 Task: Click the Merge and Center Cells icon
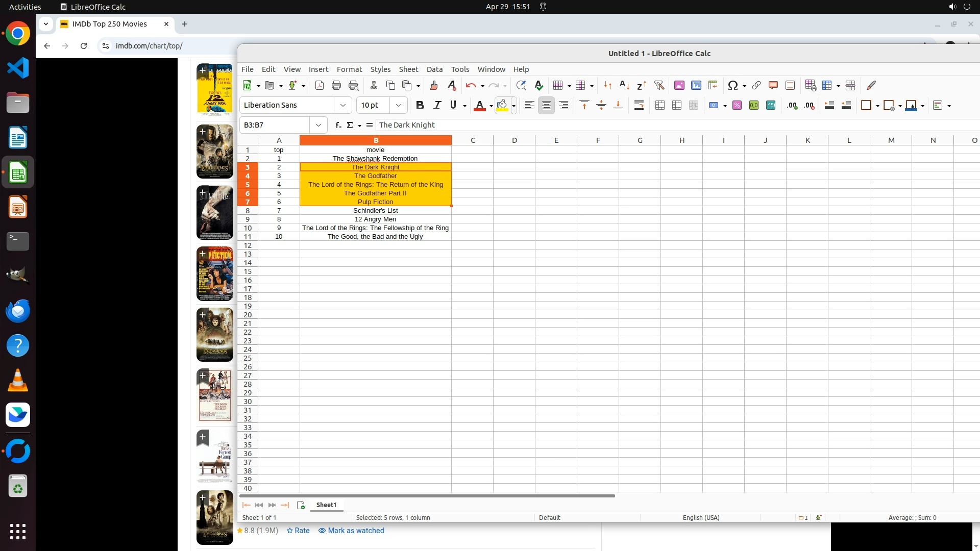coord(659,105)
